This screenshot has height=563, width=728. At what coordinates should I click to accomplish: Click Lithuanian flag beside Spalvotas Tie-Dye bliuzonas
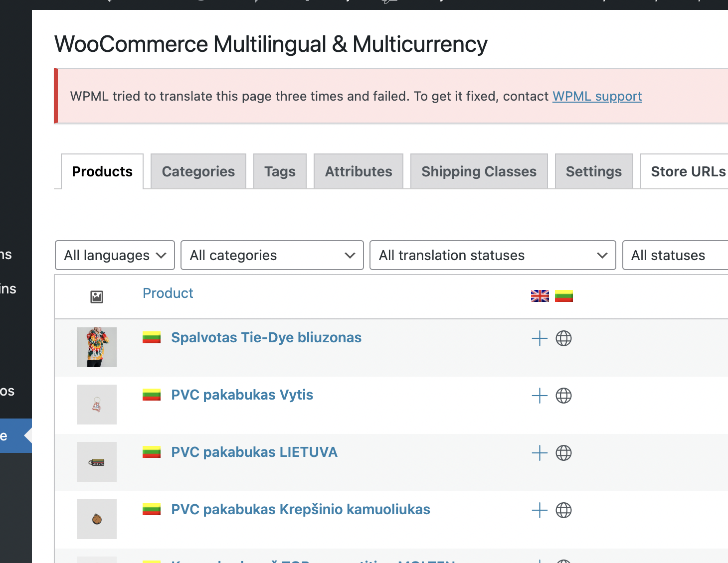pos(152,338)
